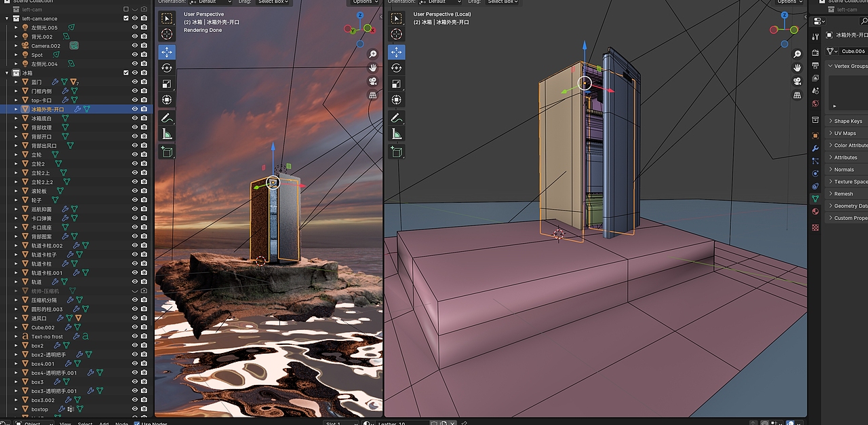Open the Add menu in node editor
The image size is (868, 425).
(104, 423)
